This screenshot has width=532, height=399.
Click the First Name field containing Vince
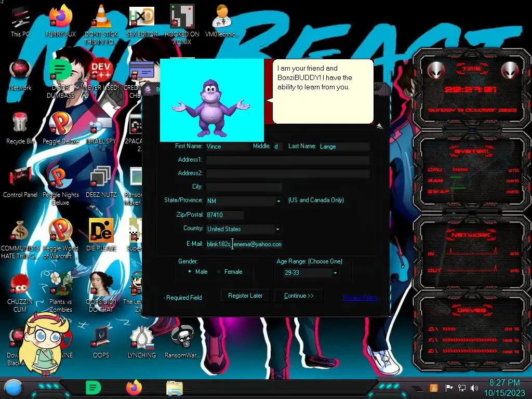pos(228,146)
